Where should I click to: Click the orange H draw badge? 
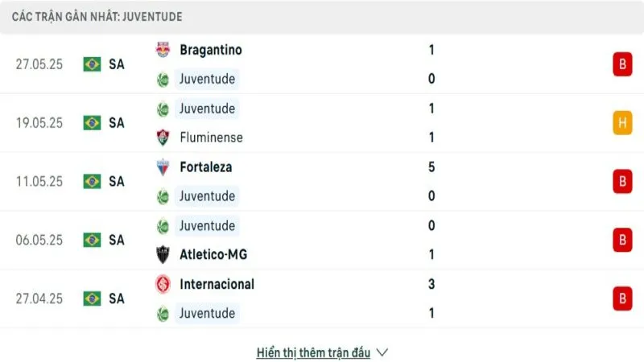(621, 123)
